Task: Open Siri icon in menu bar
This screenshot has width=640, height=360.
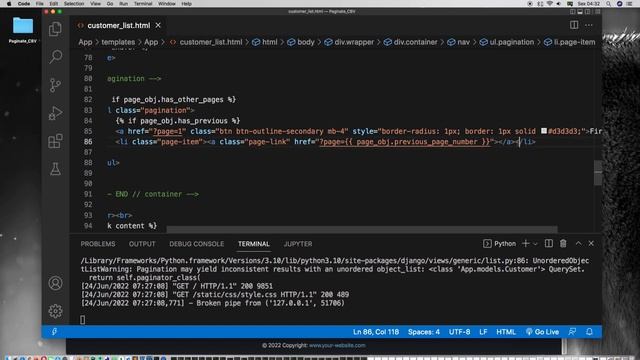Action: click(619, 4)
